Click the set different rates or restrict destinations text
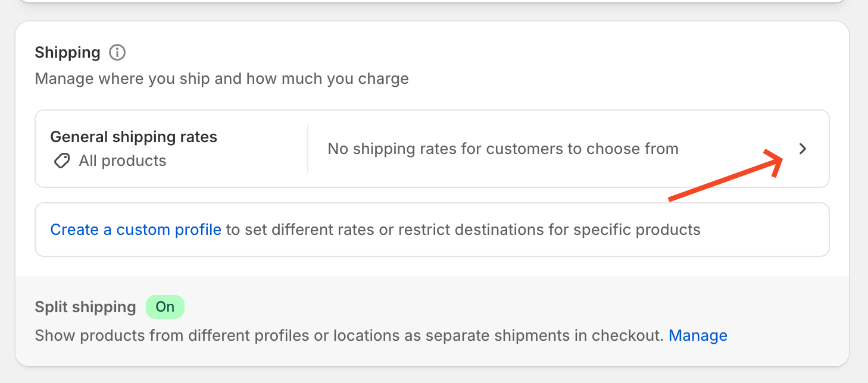Image resolution: width=868 pixels, height=383 pixels. pyautogui.click(x=463, y=230)
